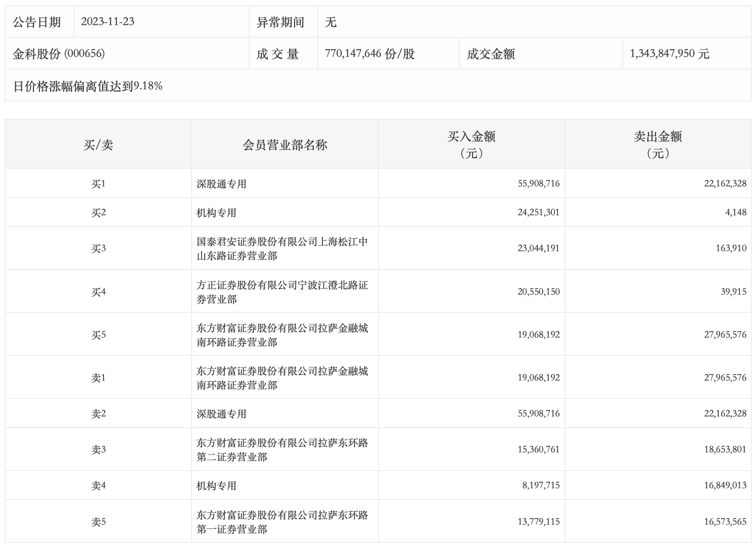Viewport: 756px width, 550px height.
Task: Select 东方财富证券 拉萨金融城南环路 in the 卖1 row
Action: [x=282, y=378]
